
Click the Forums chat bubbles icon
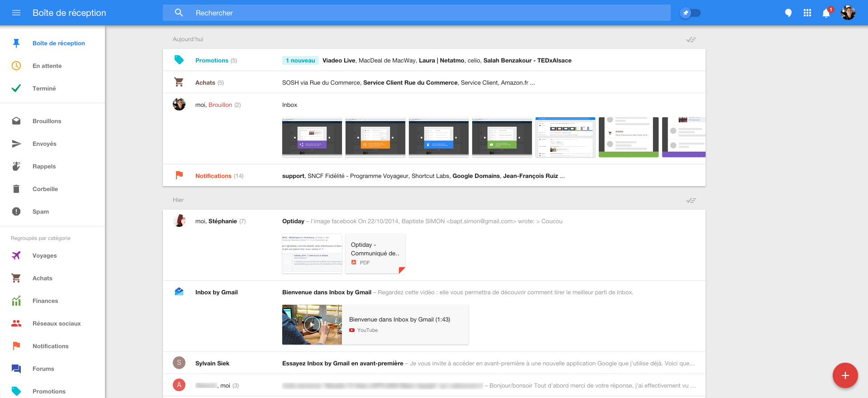point(16,369)
